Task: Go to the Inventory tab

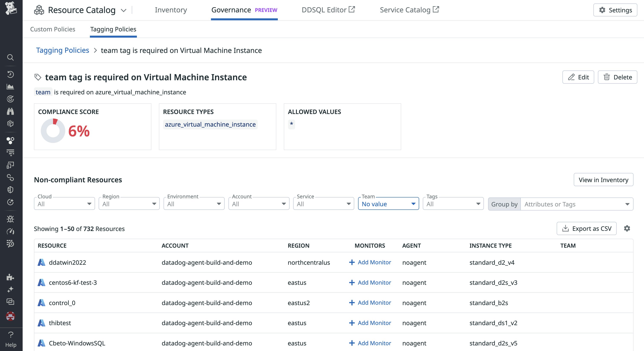Action: click(x=171, y=10)
